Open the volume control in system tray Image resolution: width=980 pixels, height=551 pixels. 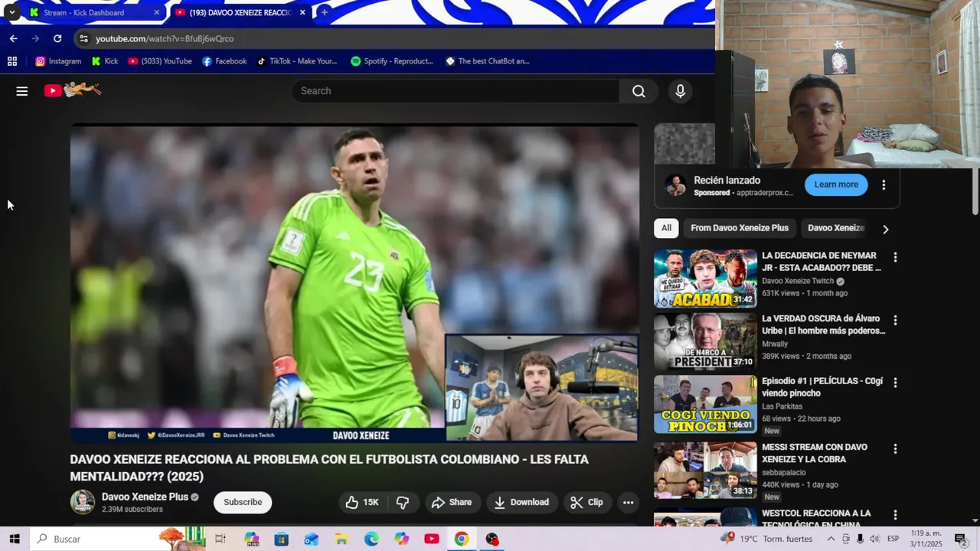coord(874,539)
